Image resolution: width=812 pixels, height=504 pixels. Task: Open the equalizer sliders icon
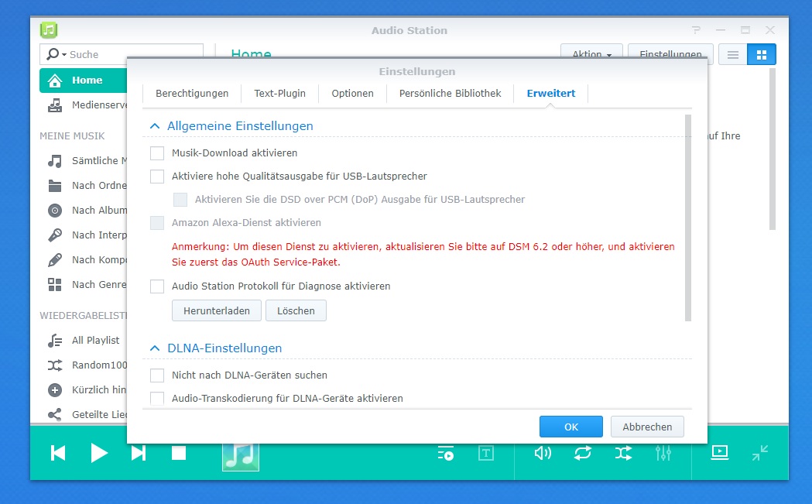(x=663, y=453)
